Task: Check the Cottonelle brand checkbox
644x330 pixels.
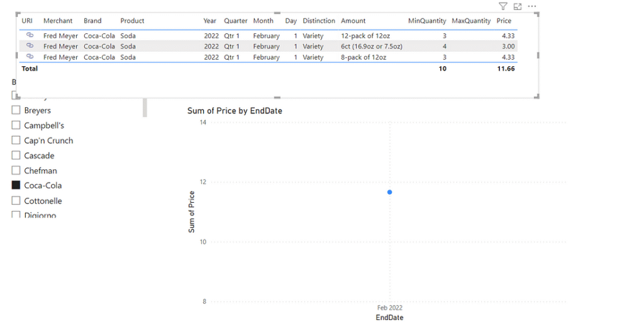Action: click(16, 200)
